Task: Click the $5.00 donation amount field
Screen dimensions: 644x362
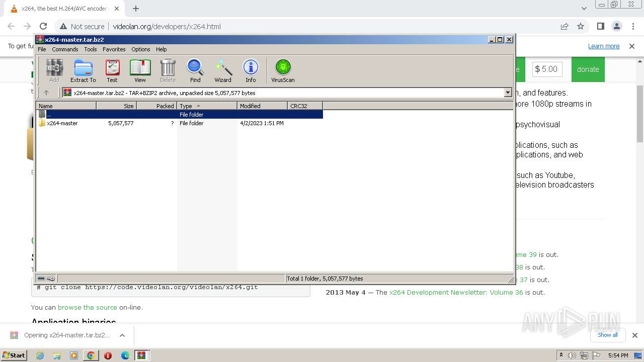Action: click(547, 69)
